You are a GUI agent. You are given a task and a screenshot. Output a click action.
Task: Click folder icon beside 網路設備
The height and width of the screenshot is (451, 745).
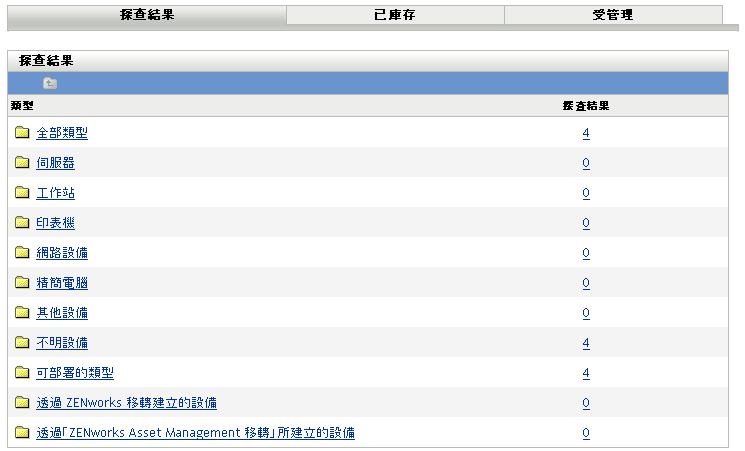click(x=22, y=252)
